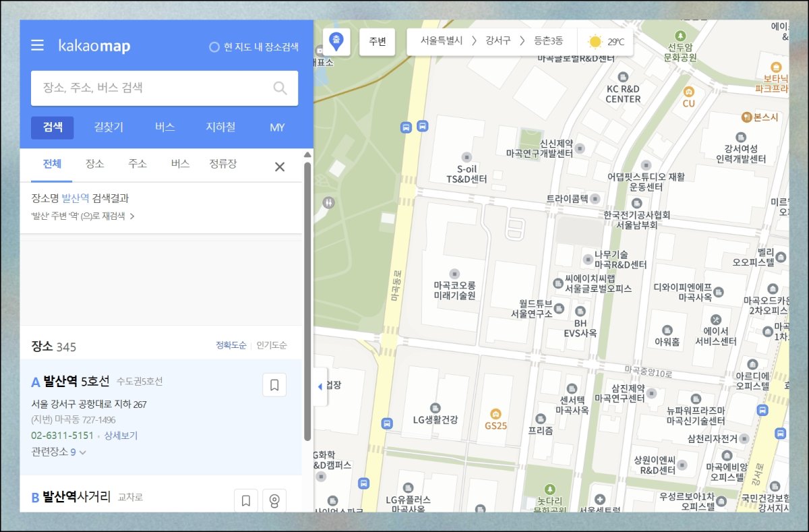Click the 29°C temperature text
809x532 pixels.
tap(616, 42)
